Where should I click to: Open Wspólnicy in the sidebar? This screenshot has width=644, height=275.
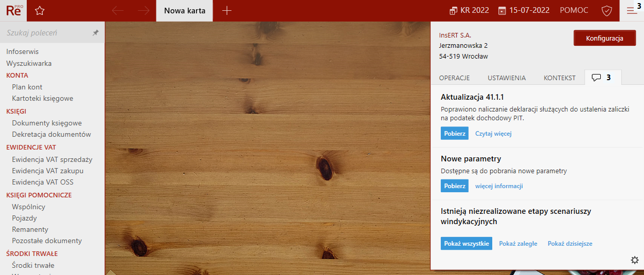pos(29,207)
